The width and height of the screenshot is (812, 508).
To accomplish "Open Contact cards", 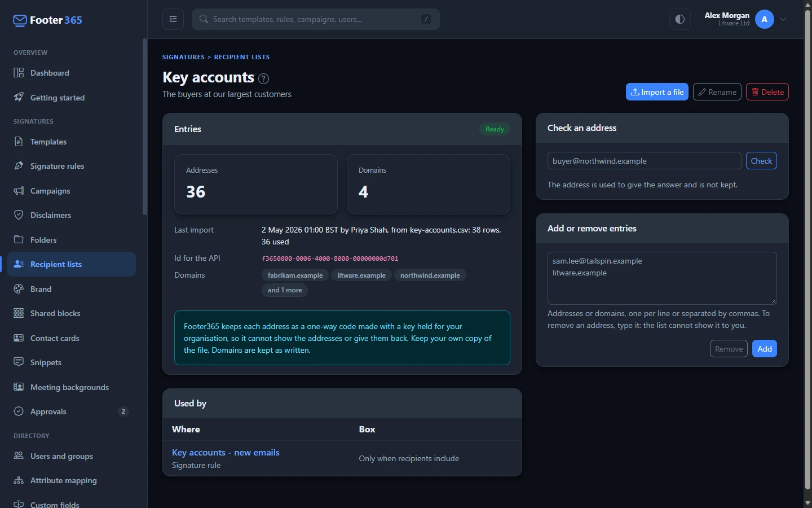I will pyautogui.click(x=71, y=338).
